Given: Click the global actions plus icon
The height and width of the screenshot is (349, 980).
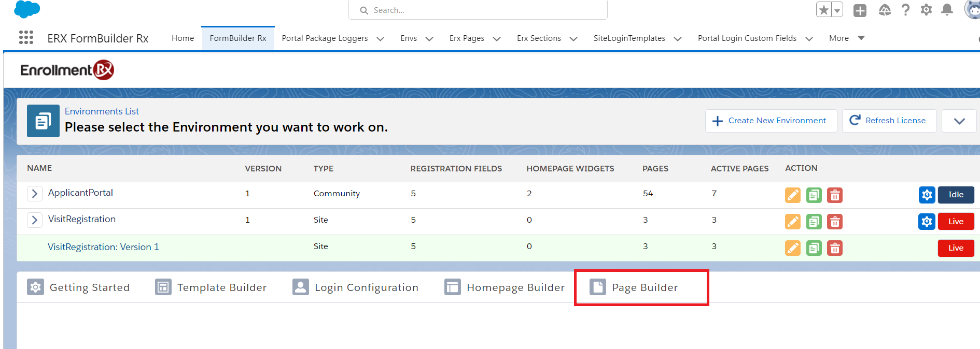Looking at the screenshot, I should (x=860, y=10).
